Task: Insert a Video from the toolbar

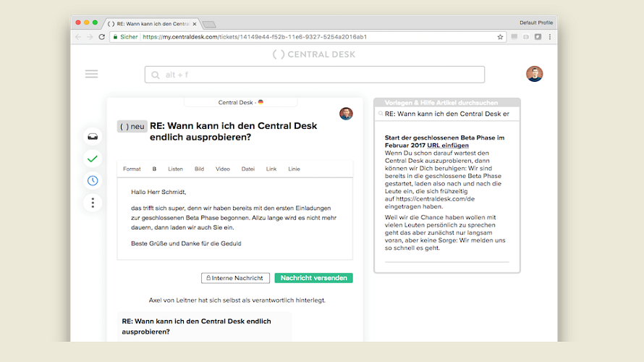Action: point(223,169)
